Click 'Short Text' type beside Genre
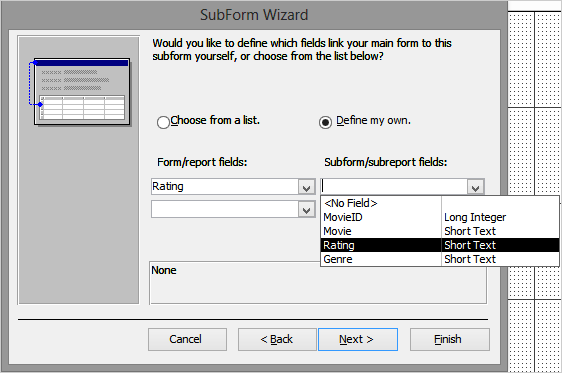562x373 pixels. [470, 259]
